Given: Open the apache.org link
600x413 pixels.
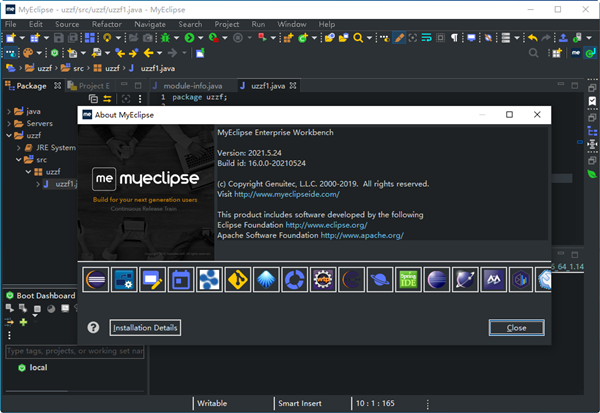Looking at the screenshot, I should click(362, 235).
